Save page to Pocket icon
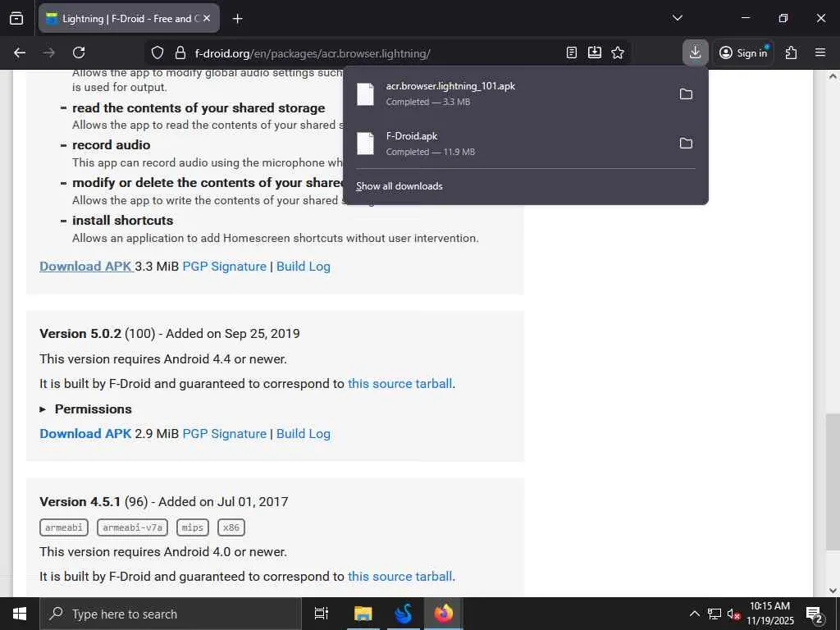Image resolution: width=840 pixels, height=630 pixels. click(595, 52)
